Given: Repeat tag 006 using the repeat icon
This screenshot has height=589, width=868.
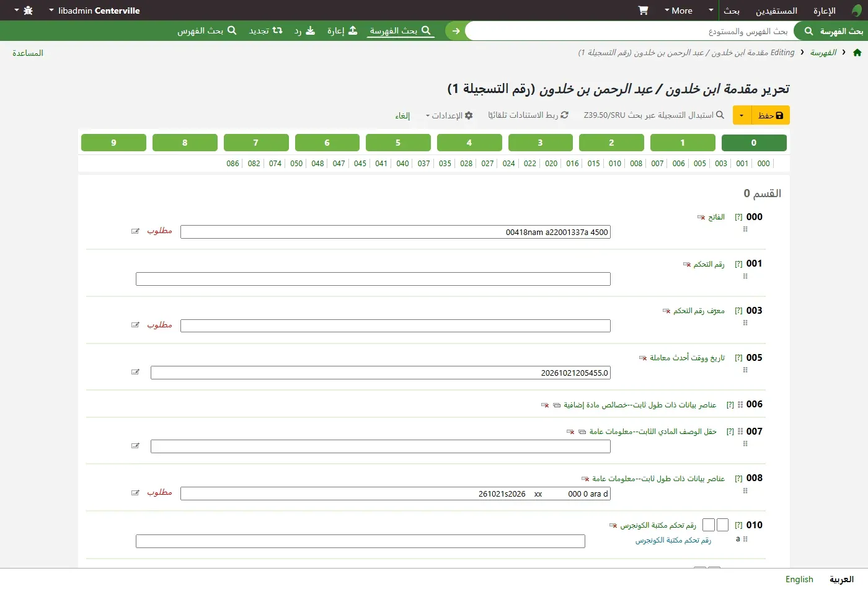Looking at the screenshot, I should pos(557,405).
